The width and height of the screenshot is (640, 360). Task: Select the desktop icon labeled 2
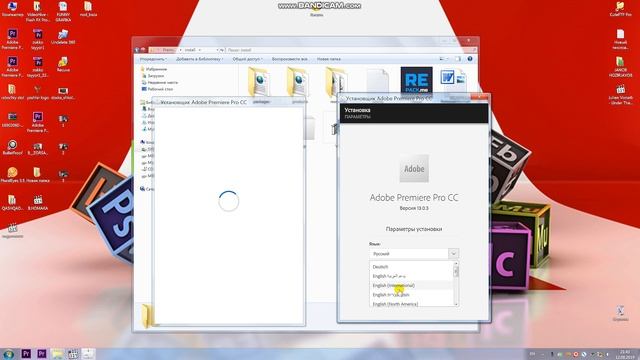[x=63, y=149]
